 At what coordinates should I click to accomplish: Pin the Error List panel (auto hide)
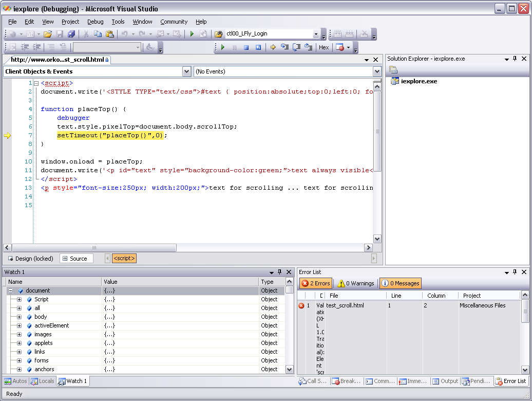tap(515, 272)
